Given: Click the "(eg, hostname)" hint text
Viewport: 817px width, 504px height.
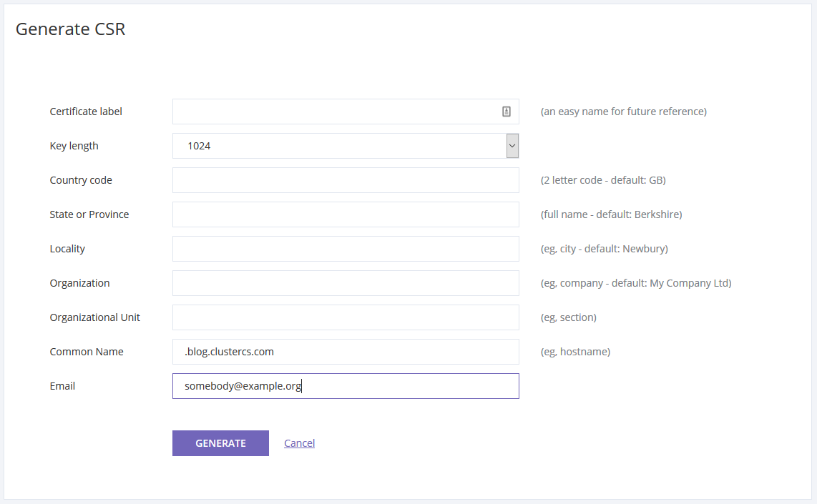Looking at the screenshot, I should coord(575,352).
